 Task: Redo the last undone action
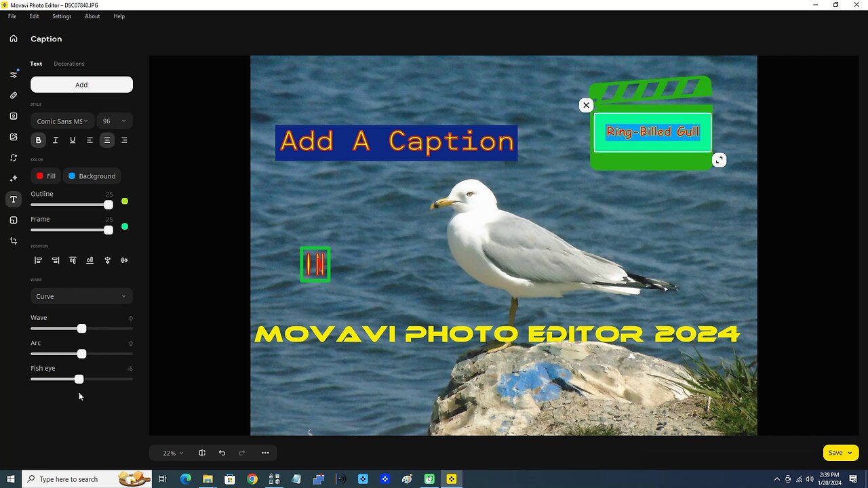coord(242,453)
